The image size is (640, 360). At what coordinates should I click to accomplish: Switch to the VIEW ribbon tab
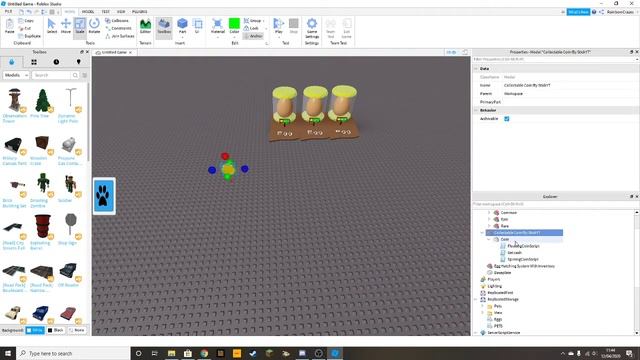coord(121,11)
